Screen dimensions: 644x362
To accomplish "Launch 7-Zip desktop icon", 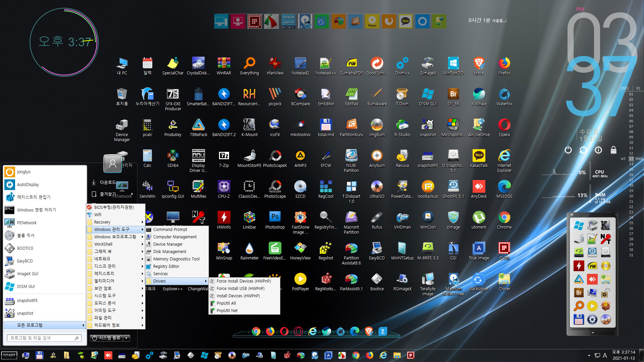I will [x=224, y=158].
